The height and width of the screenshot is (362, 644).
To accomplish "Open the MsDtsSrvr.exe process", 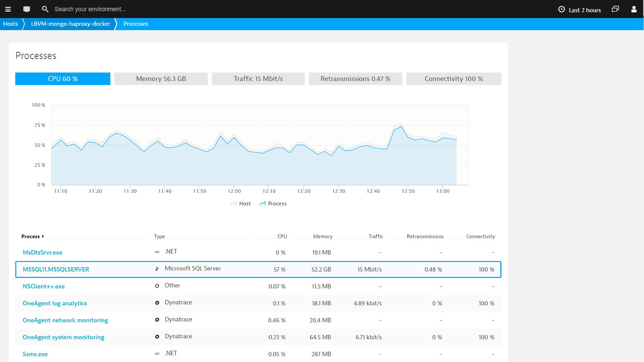I will pos(42,253).
